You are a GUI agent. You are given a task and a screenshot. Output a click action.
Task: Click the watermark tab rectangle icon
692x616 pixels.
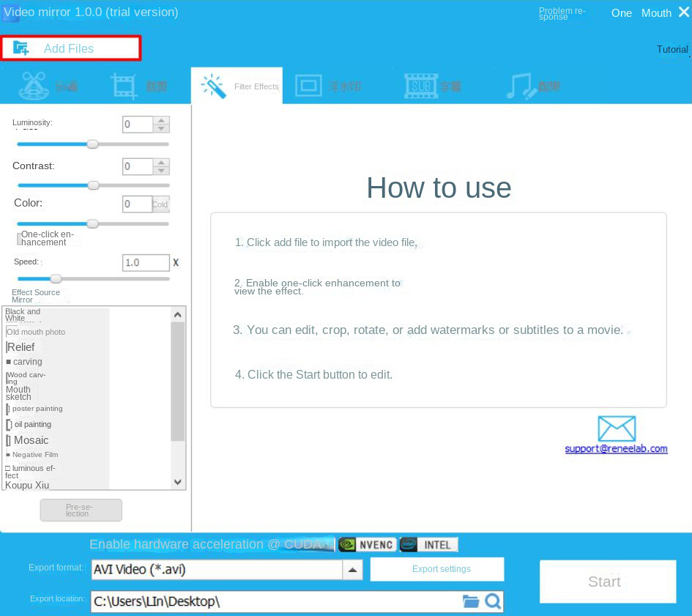point(308,86)
